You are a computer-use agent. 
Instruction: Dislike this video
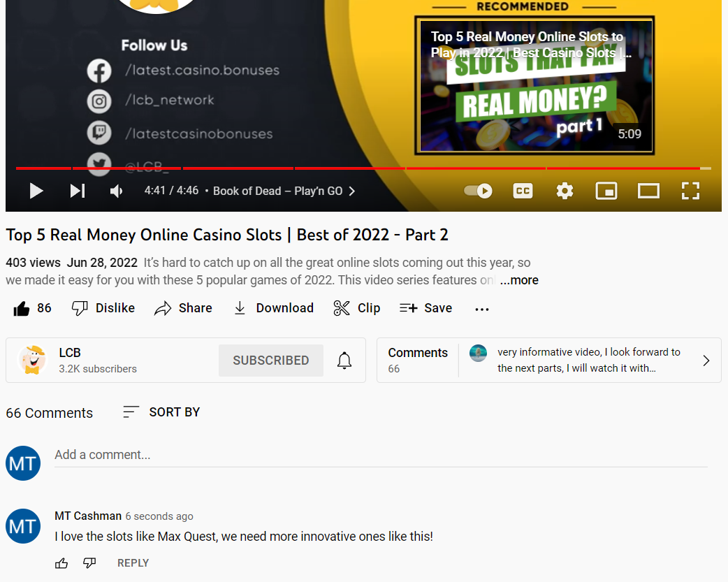coord(103,308)
